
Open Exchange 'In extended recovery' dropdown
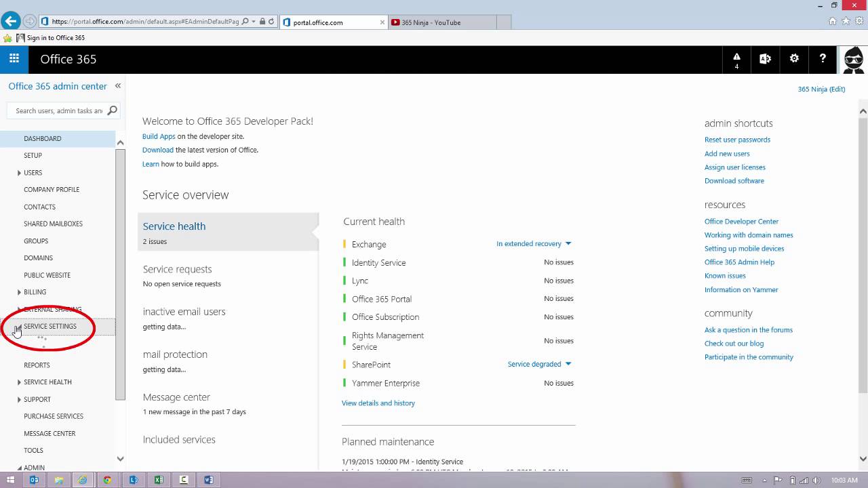click(x=534, y=244)
